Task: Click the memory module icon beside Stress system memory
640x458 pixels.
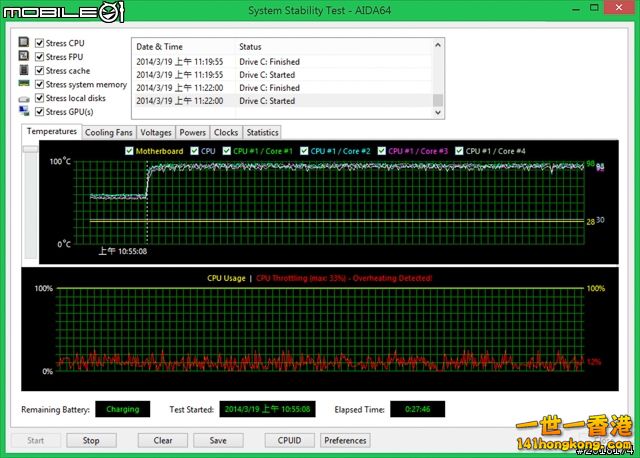Action: pyautogui.click(x=24, y=83)
